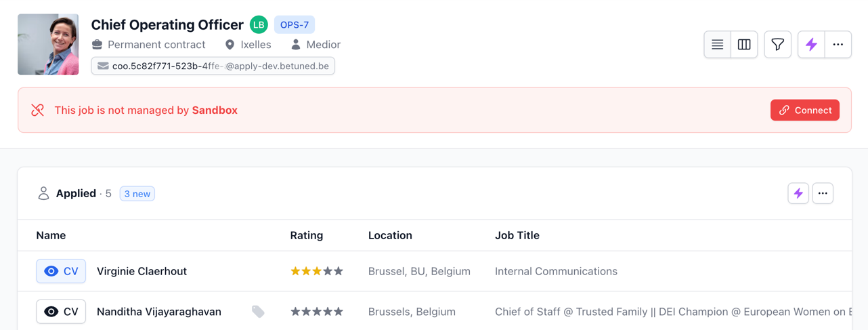This screenshot has width=868, height=330.
Task: Switch to list view layout
Action: click(717, 45)
